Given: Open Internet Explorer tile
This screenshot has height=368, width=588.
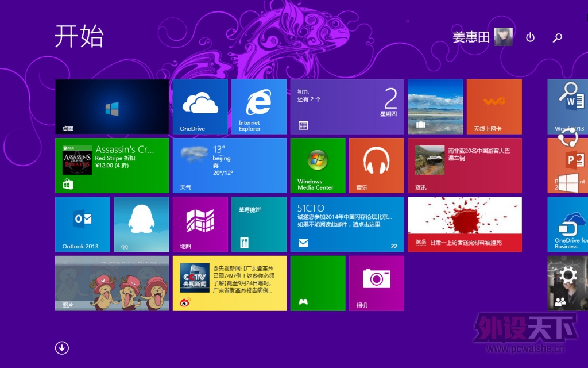Looking at the screenshot, I should pyautogui.click(x=259, y=106).
